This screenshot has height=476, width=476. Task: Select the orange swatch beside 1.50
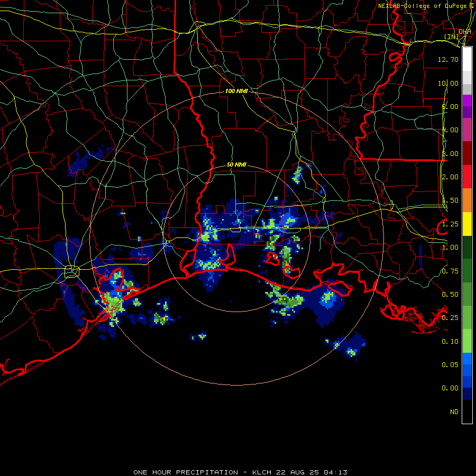click(467, 200)
